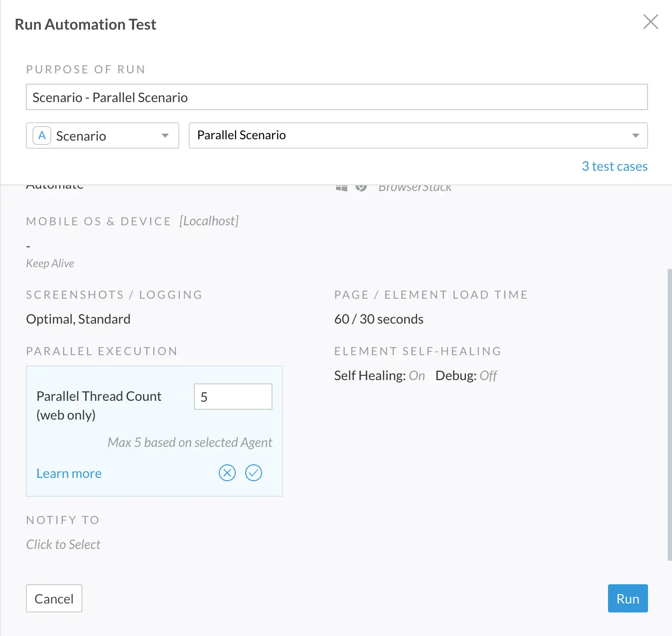This screenshot has height=636, width=672.
Task: Click the circled checkmark to confirm thread count
Action: (x=254, y=473)
